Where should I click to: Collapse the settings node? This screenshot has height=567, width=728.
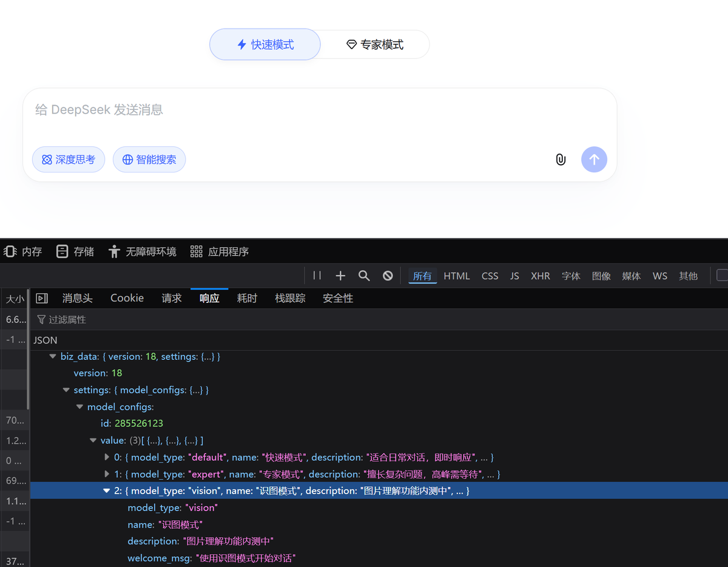[66, 390]
